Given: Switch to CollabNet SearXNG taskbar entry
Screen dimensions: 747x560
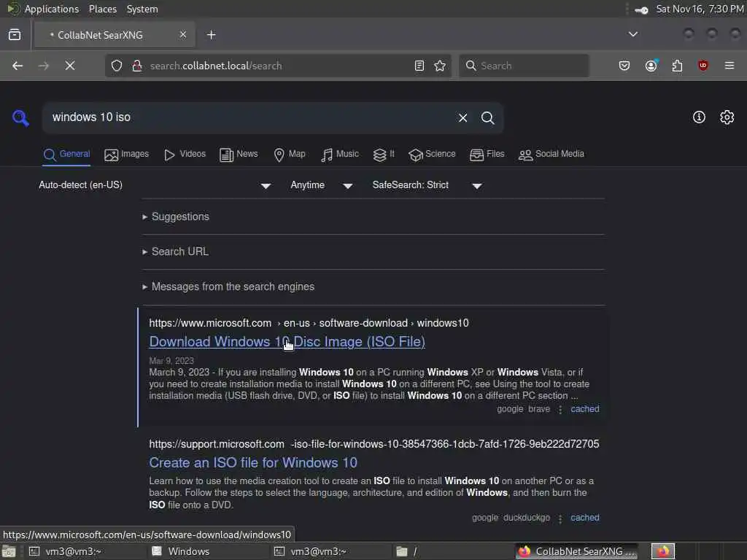Looking at the screenshot, I should click(x=578, y=551).
